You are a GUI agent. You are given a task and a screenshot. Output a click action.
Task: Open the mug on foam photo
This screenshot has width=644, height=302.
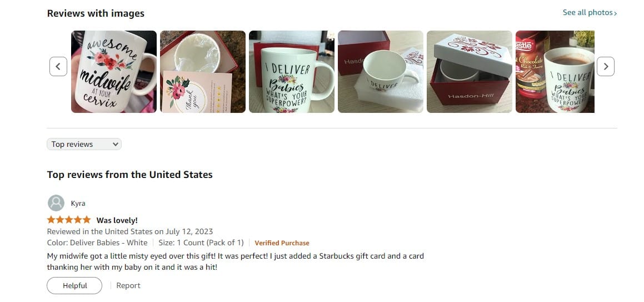tap(380, 72)
